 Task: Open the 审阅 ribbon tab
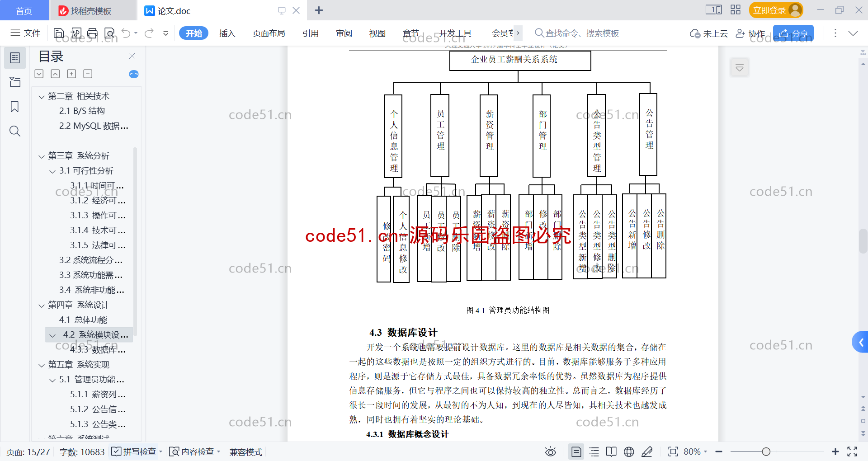344,33
